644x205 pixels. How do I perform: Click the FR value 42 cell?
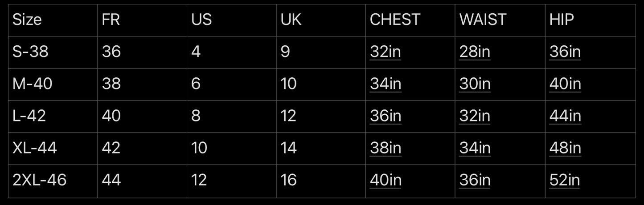click(x=142, y=149)
